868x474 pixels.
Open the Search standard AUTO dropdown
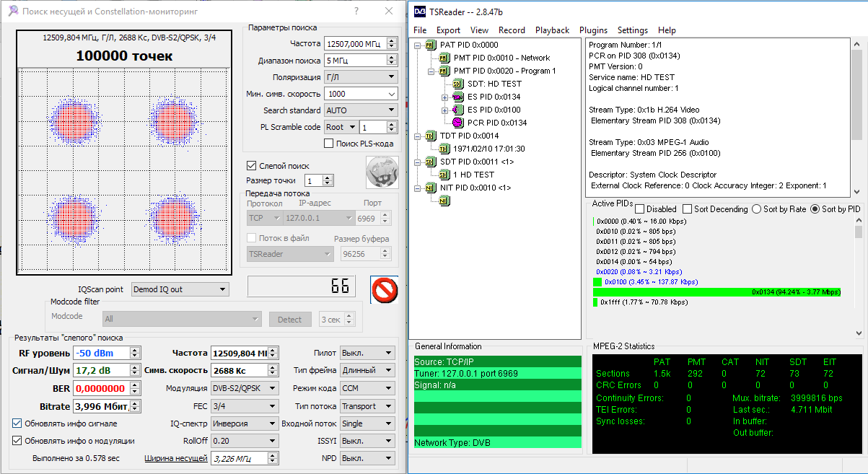pyautogui.click(x=360, y=110)
